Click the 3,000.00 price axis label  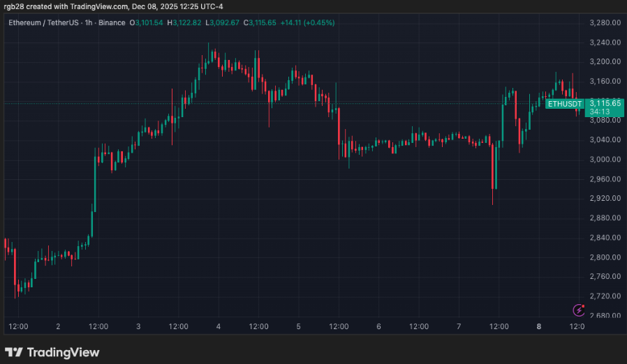coord(605,160)
